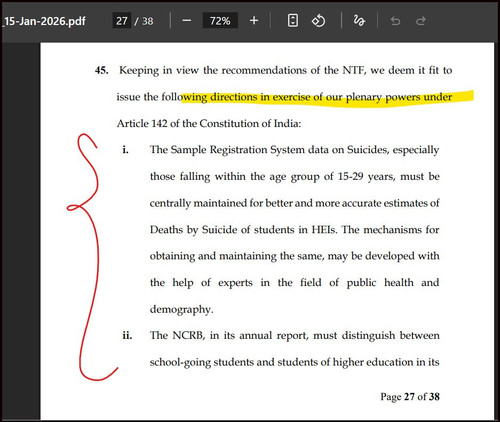
Task: Click the words 'recommendations of the NTF'
Action: point(294,70)
